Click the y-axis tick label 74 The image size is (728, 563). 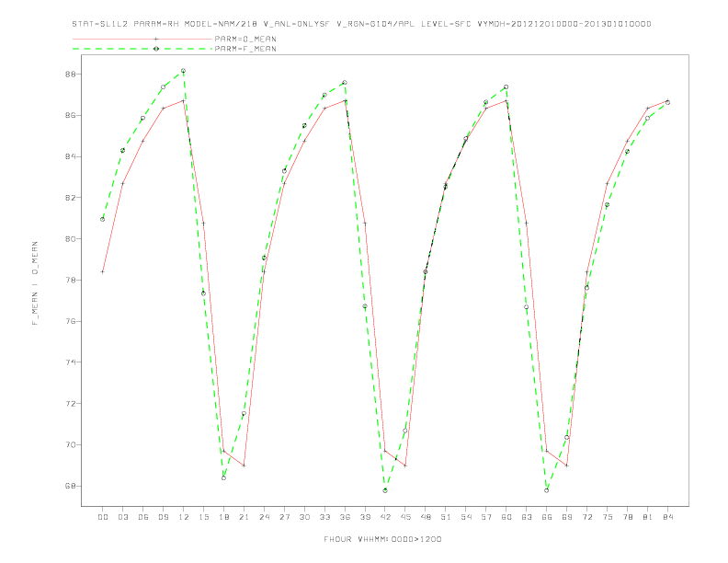(x=70, y=362)
